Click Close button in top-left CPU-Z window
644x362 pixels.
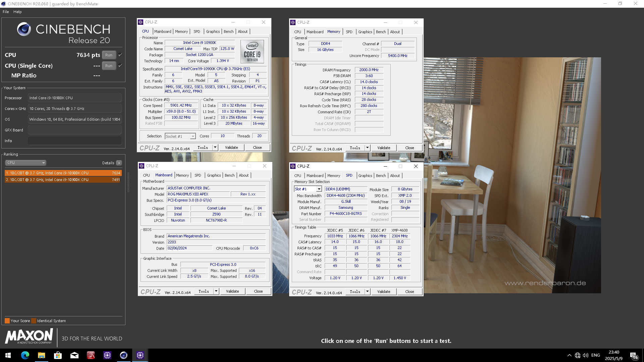(257, 147)
